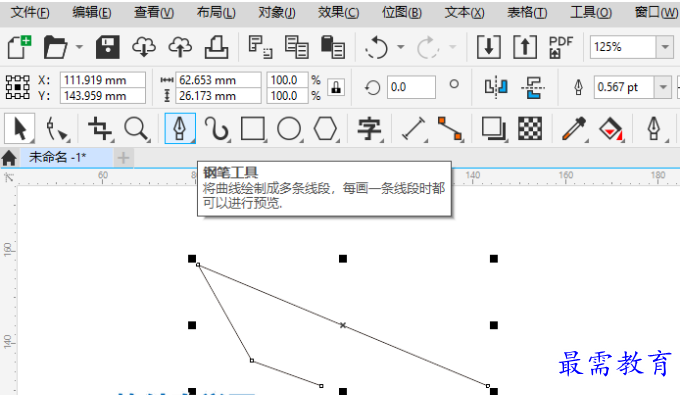The width and height of the screenshot is (680, 395).
Task: Cut selection toolbar icon
Action: pyautogui.click(x=260, y=47)
